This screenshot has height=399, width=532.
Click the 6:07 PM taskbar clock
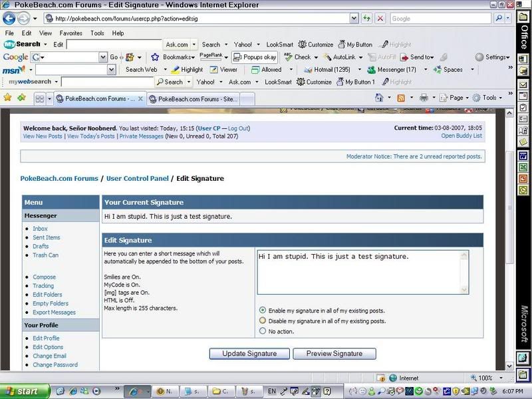click(513, 391)
